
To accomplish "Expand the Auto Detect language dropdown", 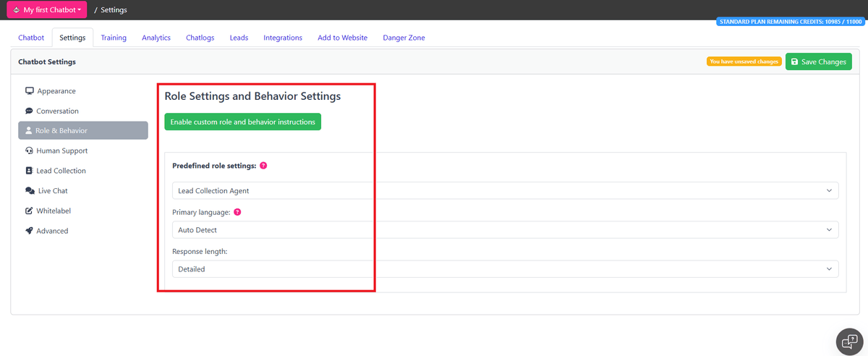I will pos(505,230).
